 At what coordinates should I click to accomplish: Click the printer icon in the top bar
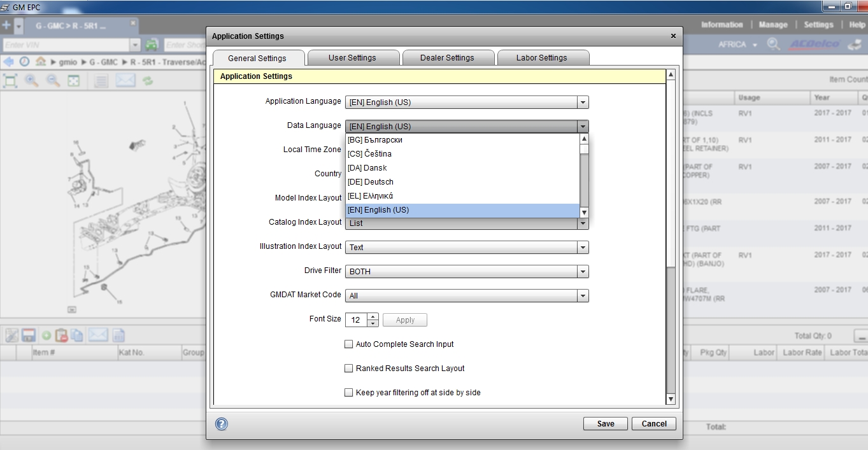pyautogui.click(x=855, y=44)
